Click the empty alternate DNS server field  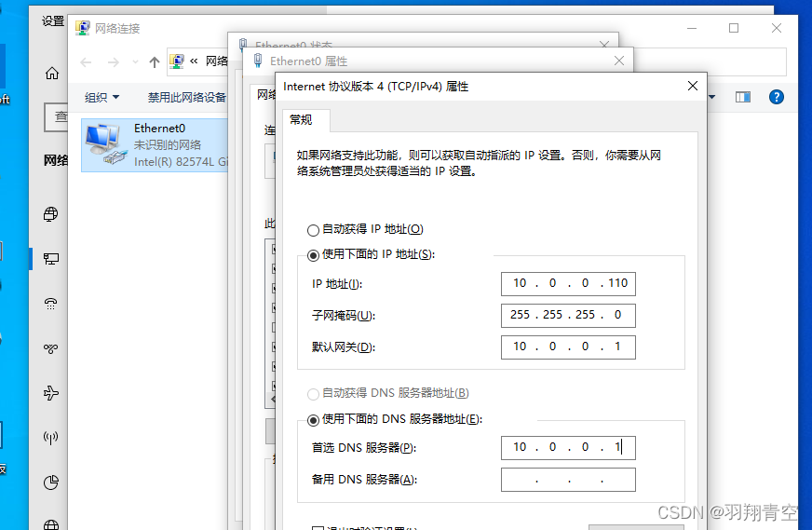568,480
